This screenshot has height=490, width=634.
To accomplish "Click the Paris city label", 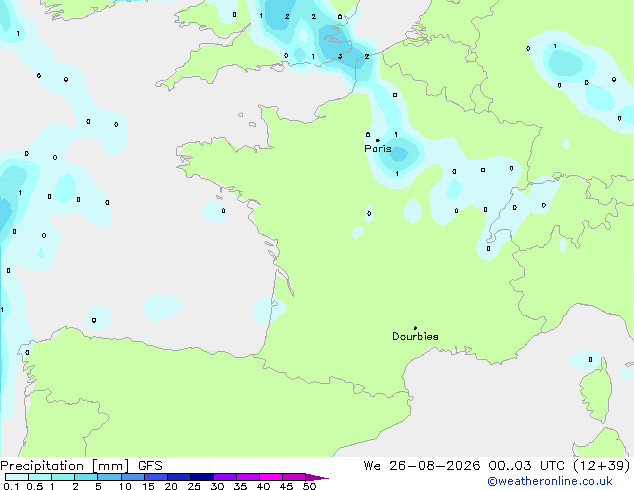I will click(x=378, y=149).
